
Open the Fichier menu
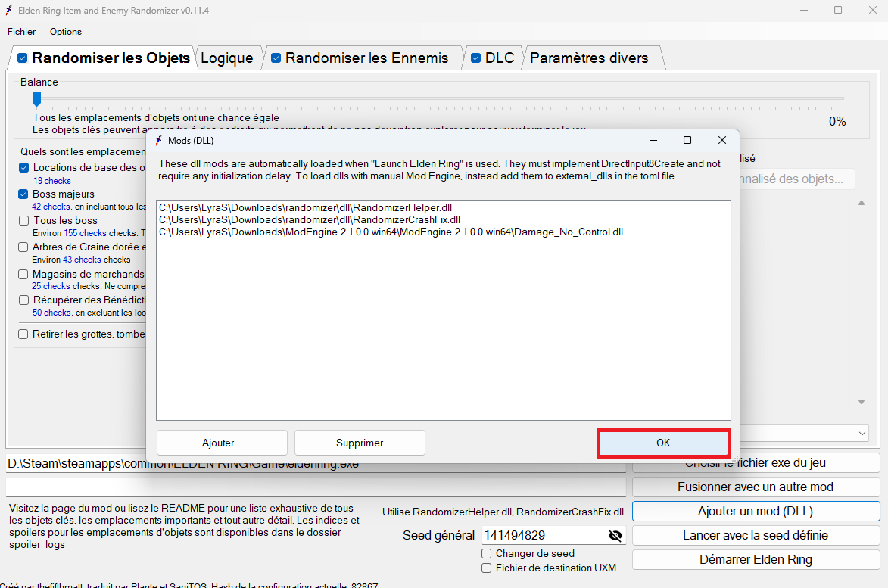pyautogui.click(x=21, y=32)
